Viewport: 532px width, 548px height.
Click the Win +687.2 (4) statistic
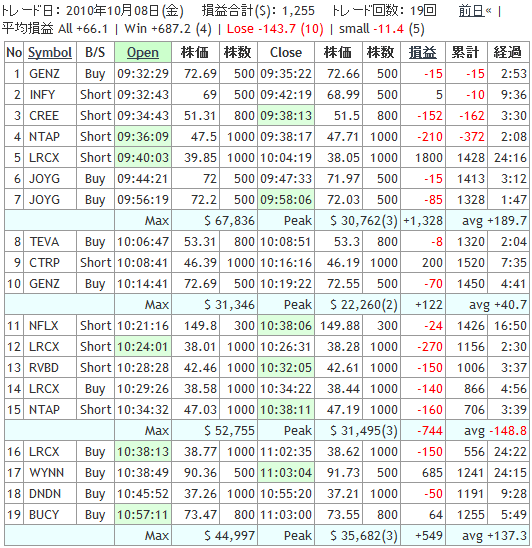click(x=168, y=29)
